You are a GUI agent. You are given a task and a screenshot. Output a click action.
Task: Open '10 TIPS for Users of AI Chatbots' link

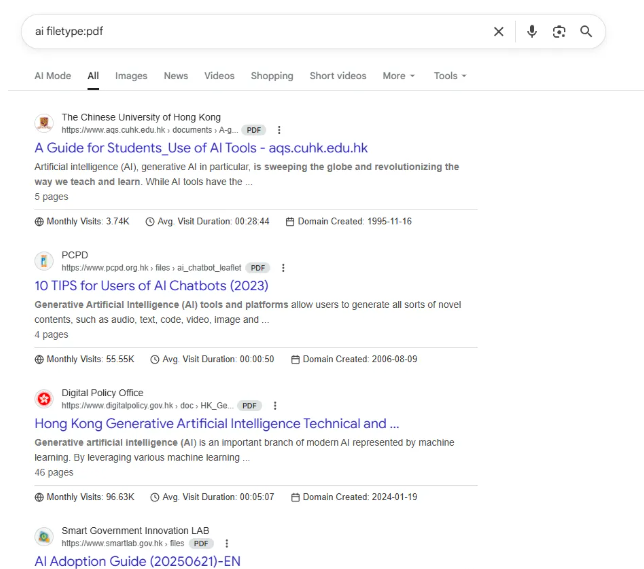pyautogui.click(x=151, y=286)
